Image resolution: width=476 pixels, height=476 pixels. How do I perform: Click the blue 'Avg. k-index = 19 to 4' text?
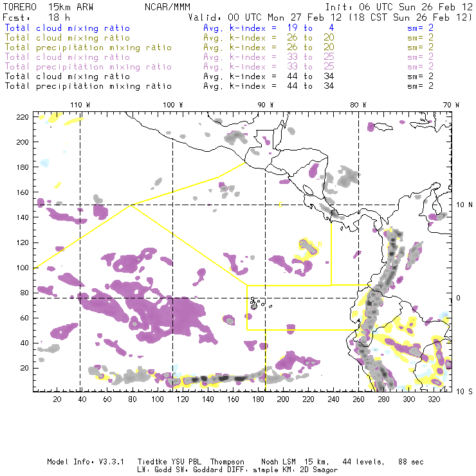pyautogui.click(x=269, y=28)
